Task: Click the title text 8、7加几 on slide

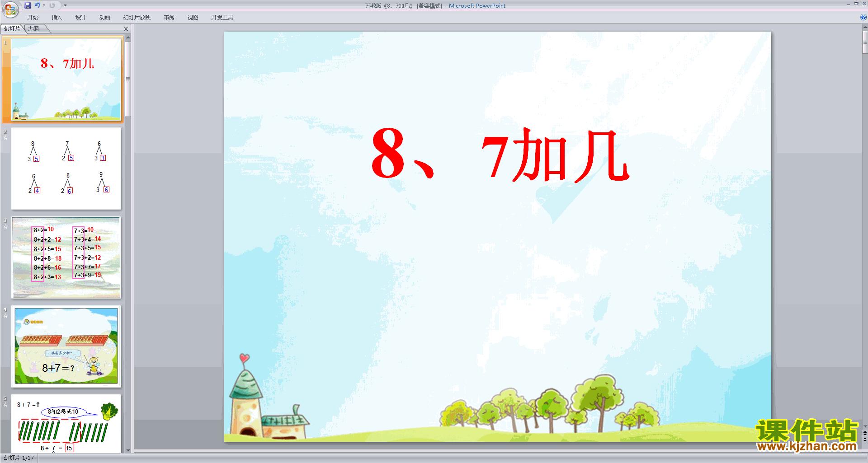Action: click(500, 154)
